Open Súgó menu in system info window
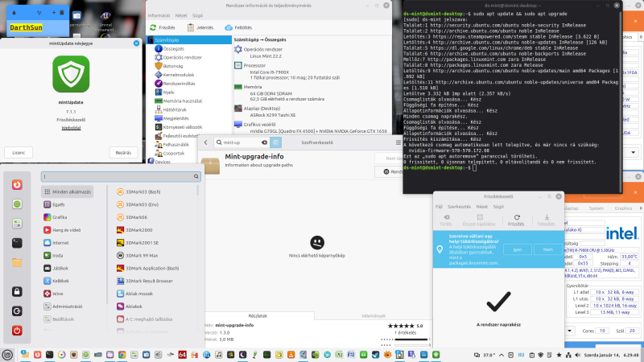 tap(197, 15)
